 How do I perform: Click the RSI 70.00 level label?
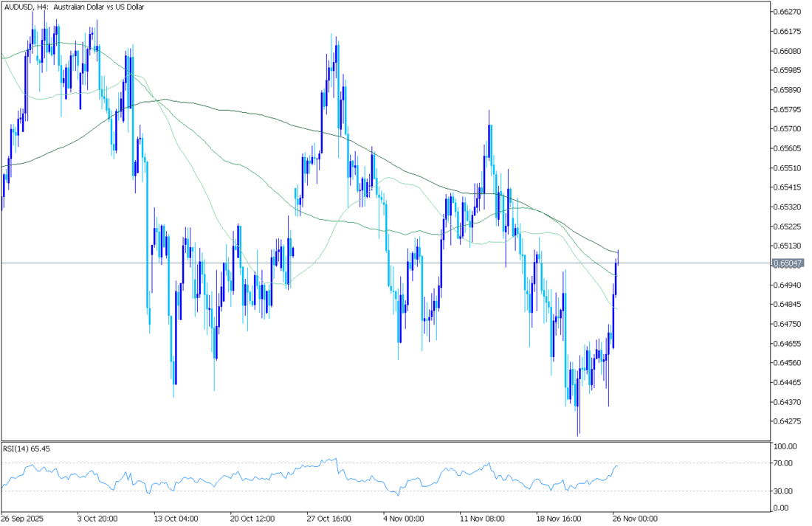(x=782, y=463)
